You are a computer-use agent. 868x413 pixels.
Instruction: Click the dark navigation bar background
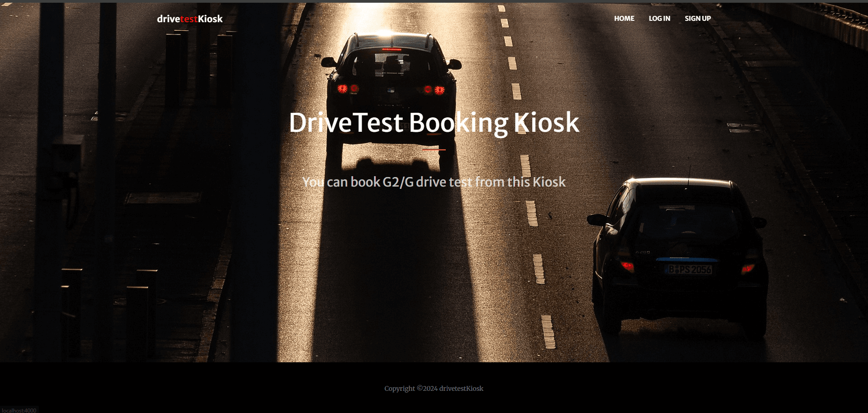tap(407, 19)
